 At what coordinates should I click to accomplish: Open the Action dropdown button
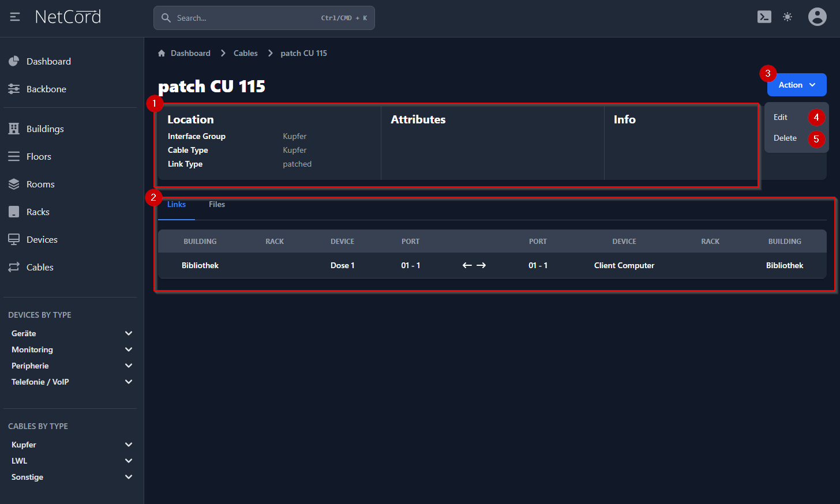pos(797,85)
